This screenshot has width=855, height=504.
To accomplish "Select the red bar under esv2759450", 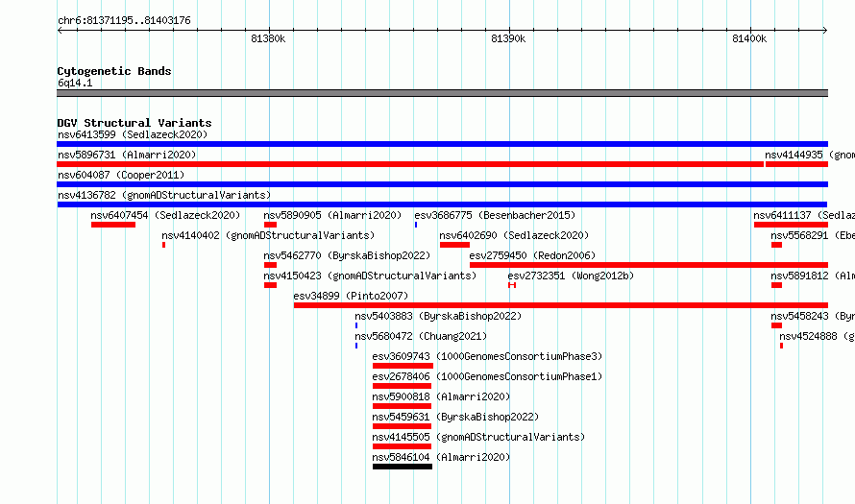I will pyautogui.click(x=648, y=265).
